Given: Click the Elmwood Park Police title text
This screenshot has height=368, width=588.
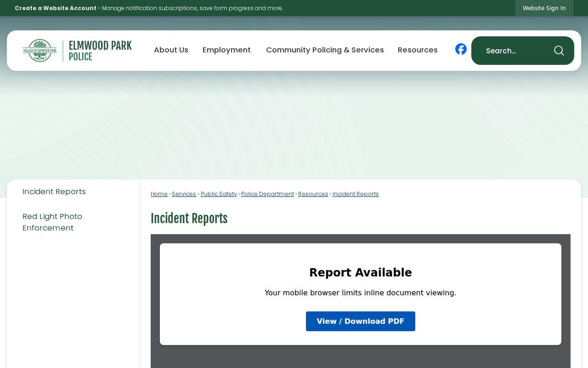Looking at the screenshot, I should click(x=100, y=51).
